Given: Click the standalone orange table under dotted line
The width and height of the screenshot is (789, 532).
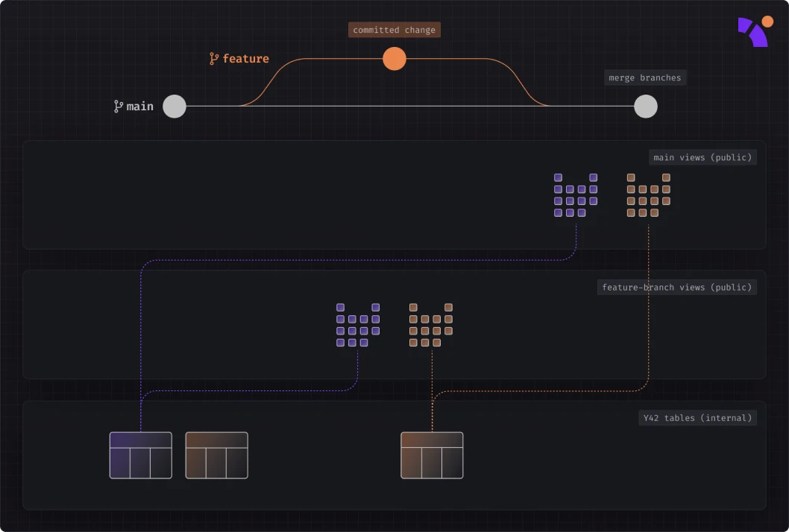Looking at the screenshot, I should point(432,455).
